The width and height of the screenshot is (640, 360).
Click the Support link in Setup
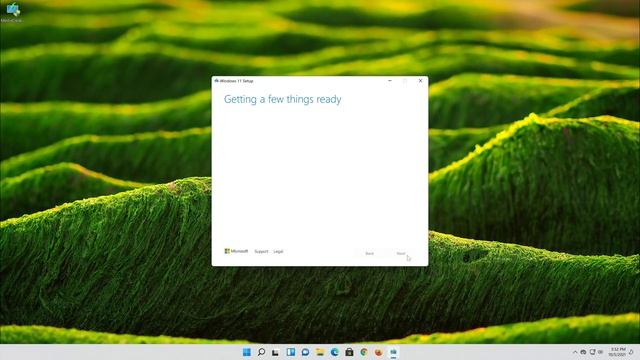click(261, 251)
